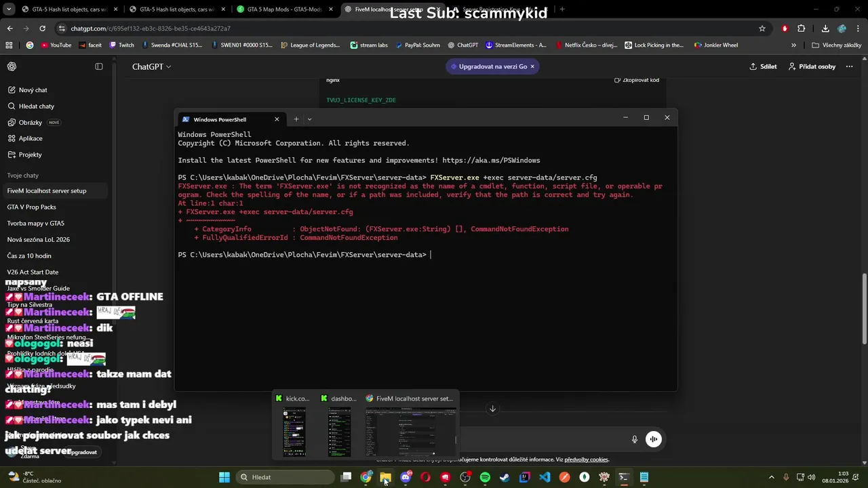The width and height of the screenshot is (868, 488).
Task: Expand more bookmarks chevron
Action: pos(793,45)
